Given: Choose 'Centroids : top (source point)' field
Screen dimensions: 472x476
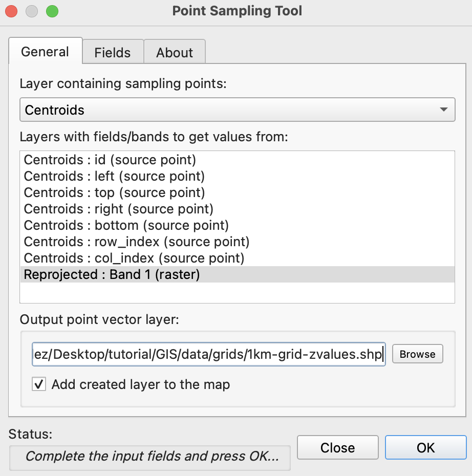Looking at the screenshot, I should (114, 192).
